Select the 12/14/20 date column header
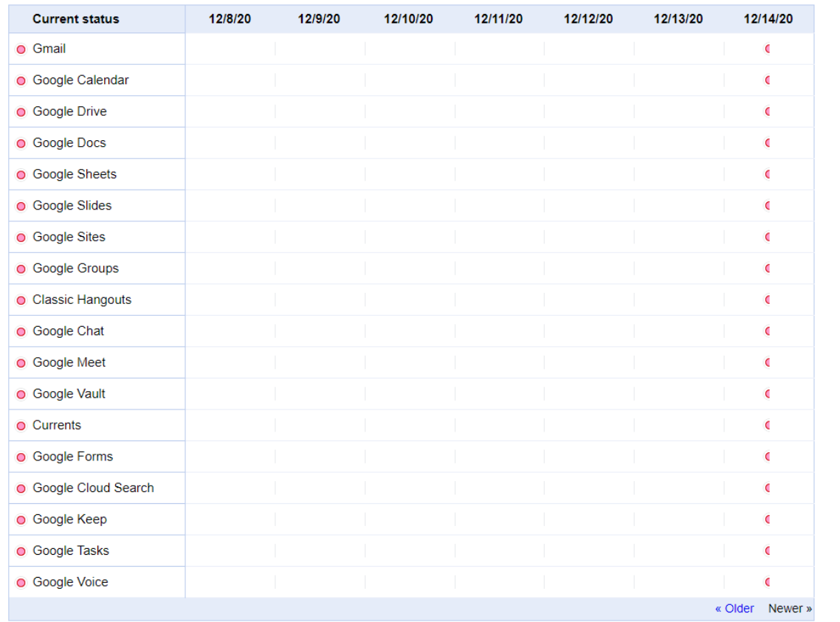Screen dimensions: 840x622 pos(768,19)
